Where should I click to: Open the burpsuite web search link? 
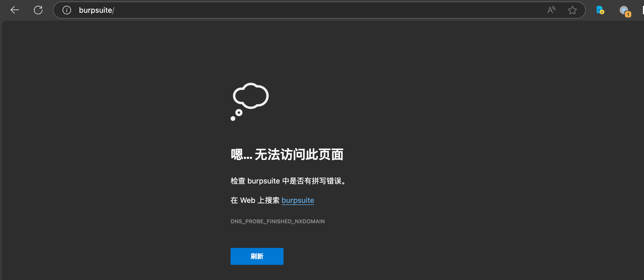point(298,200)
